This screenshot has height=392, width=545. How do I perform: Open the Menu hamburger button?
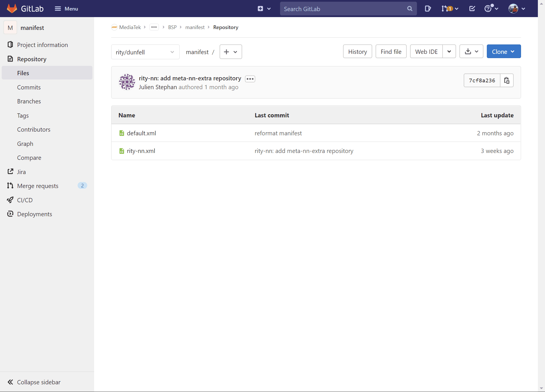click(x=66, y=9)
